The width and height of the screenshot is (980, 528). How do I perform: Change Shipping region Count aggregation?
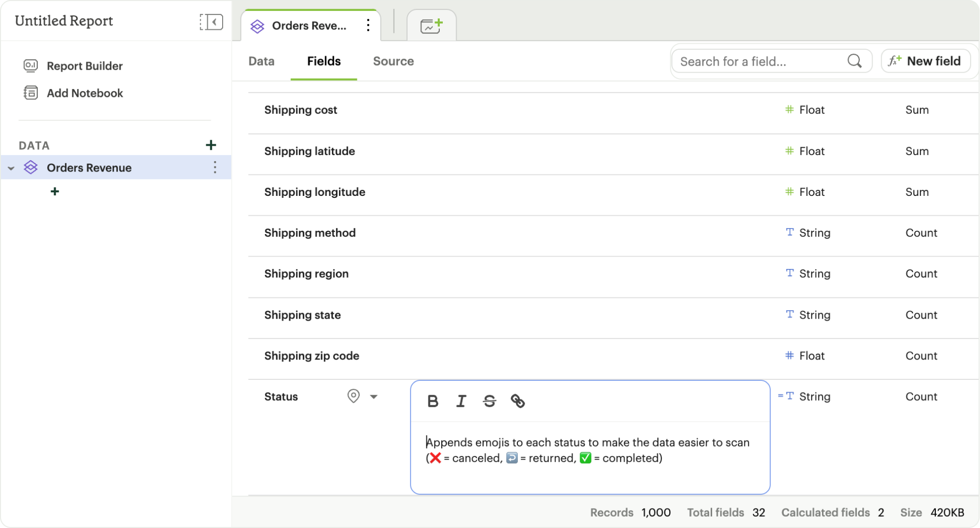(x=921, y=273)
